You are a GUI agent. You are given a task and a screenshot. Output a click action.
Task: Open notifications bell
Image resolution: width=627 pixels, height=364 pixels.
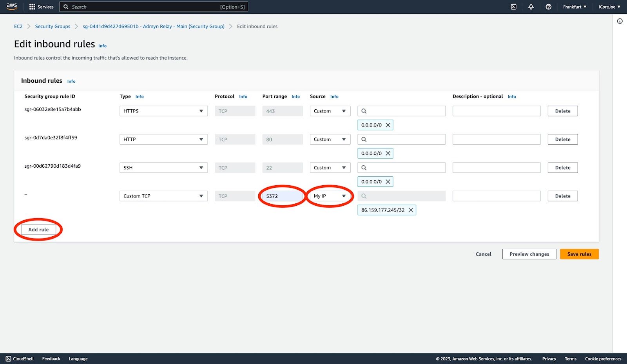(531, 7)
